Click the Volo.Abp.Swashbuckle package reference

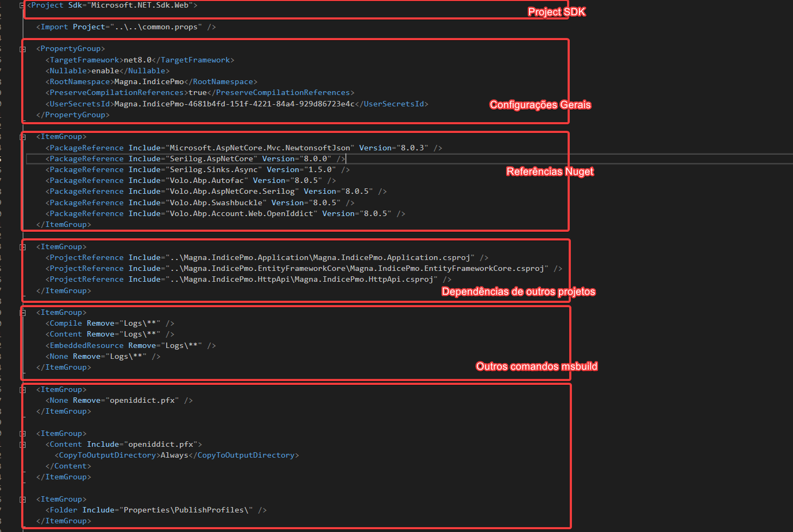[x=216, y=203]
